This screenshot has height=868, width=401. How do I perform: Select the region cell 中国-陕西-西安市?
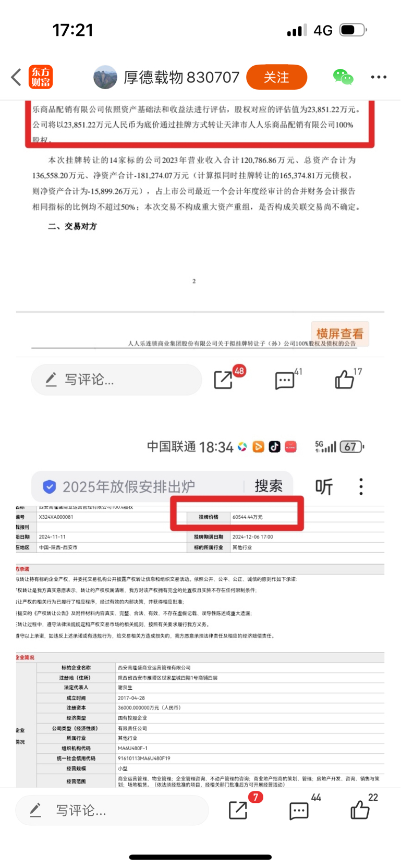58,547
